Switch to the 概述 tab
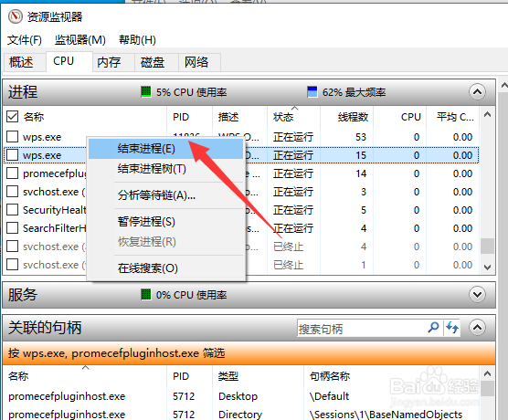508x420 pixels. (25, 62)
